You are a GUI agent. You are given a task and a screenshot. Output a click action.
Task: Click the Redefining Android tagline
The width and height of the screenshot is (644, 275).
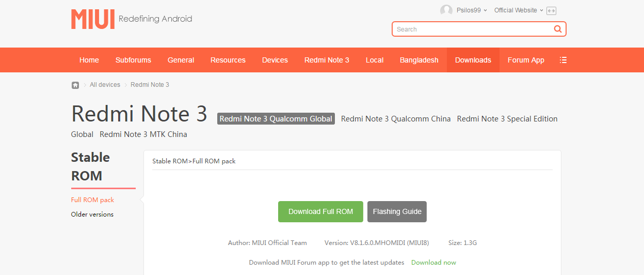[155, 19]
